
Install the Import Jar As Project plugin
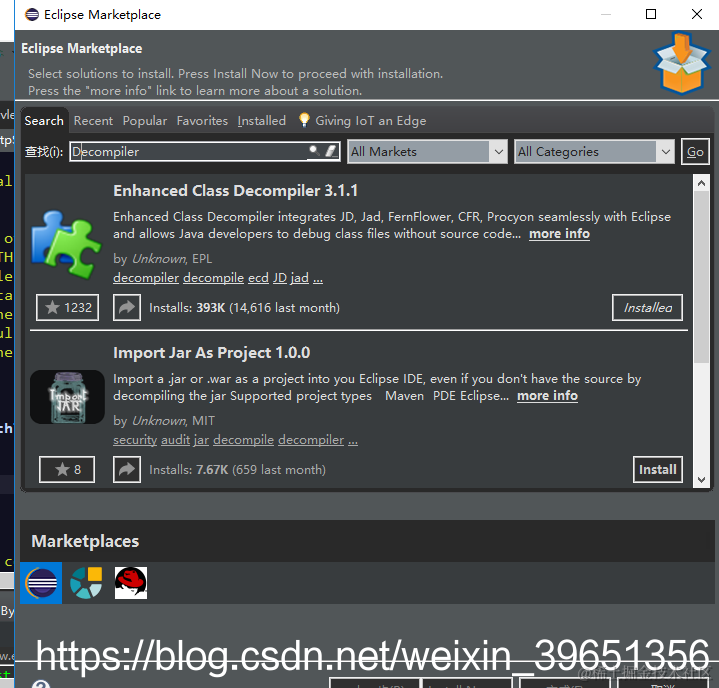pyautogui.click(x=658, y=469)
